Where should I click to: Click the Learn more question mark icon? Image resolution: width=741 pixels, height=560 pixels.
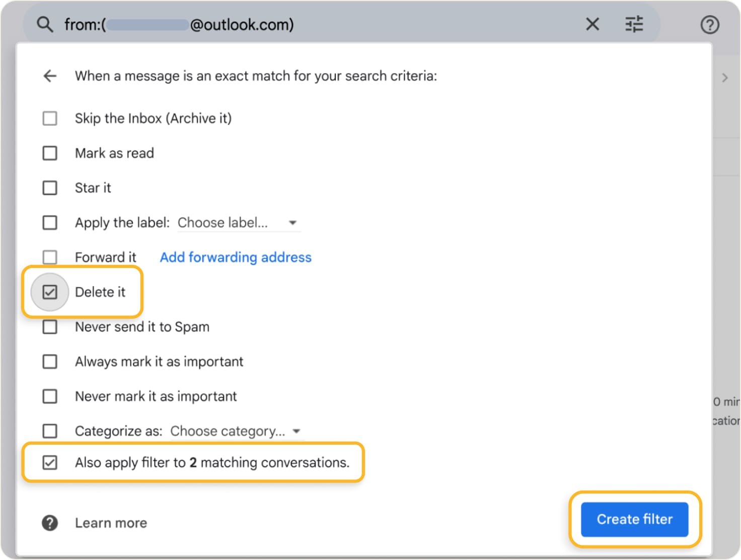[x=49, y=523]
